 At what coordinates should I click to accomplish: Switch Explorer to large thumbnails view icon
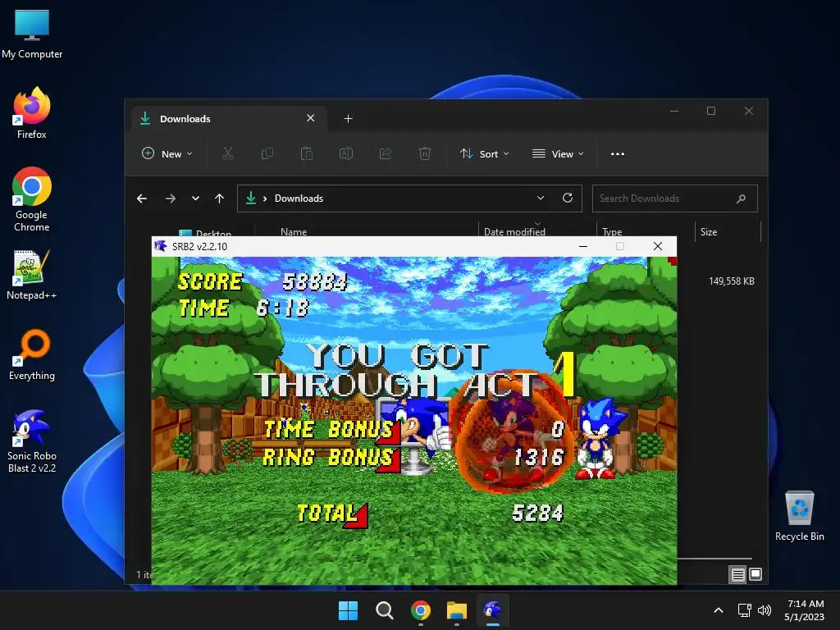click(x=756, y=574)
